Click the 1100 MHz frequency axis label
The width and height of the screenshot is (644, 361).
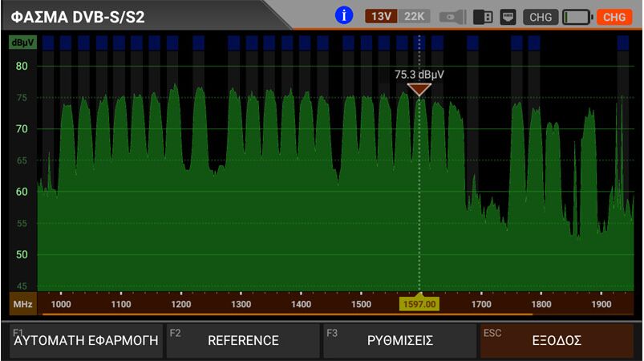[121, 304]
